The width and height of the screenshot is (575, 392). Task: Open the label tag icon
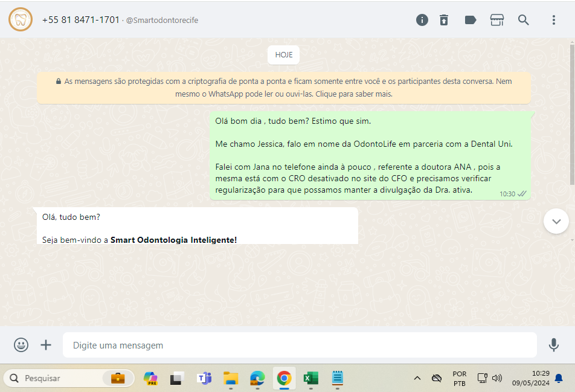471,20
